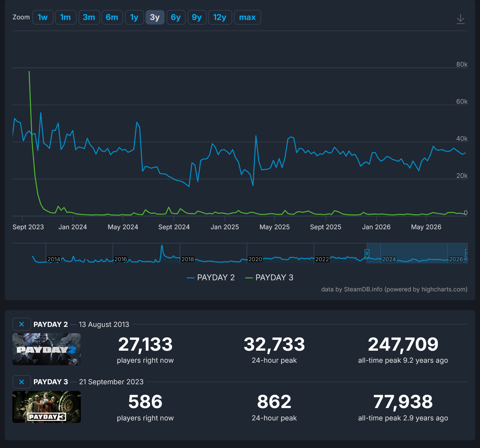480x448 pixels.
Task: Open the PAYDAY 3 cover thumbnail
Action: [x=47, y=407]
